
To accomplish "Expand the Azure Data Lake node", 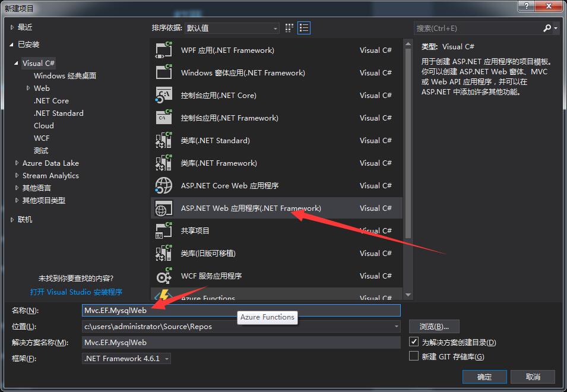I will pyautogui.click(x=17, y=163).
